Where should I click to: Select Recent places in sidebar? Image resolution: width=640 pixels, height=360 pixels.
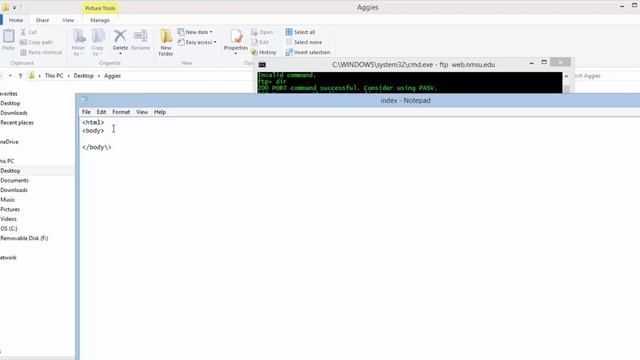[17, 122]
